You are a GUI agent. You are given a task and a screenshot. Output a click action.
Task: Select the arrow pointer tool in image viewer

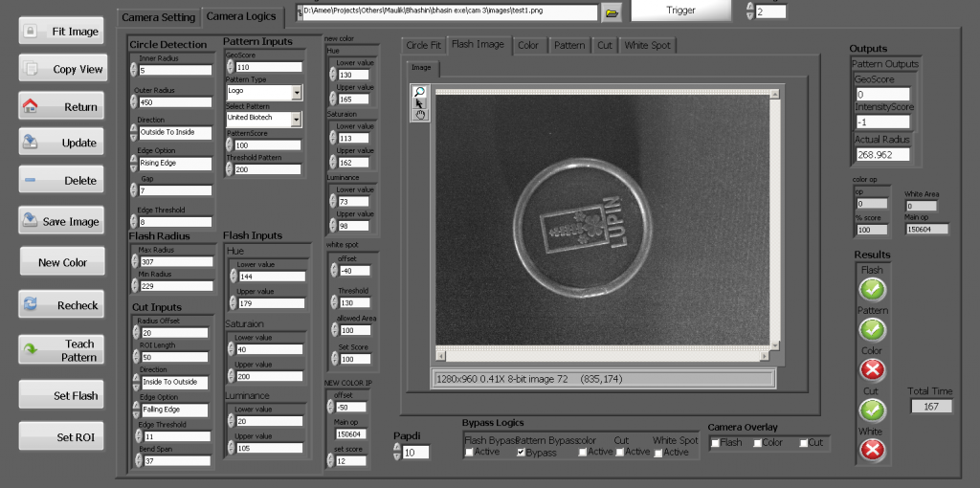pos(418,103)
